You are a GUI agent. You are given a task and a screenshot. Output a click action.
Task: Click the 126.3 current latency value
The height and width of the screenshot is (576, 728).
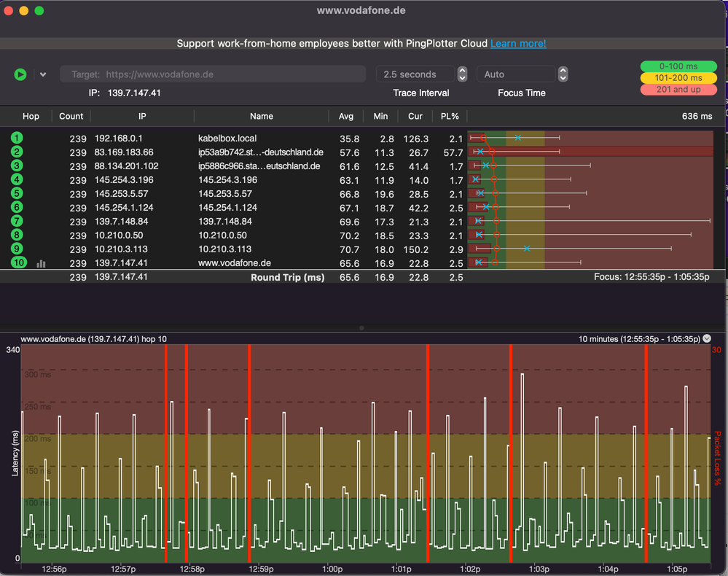click(x=415, y=139)
